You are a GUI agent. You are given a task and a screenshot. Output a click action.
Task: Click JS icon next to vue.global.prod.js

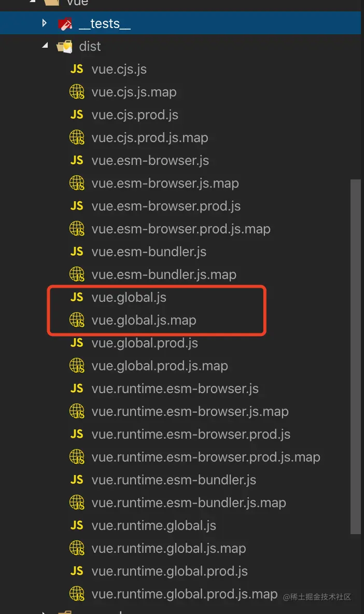77,343
